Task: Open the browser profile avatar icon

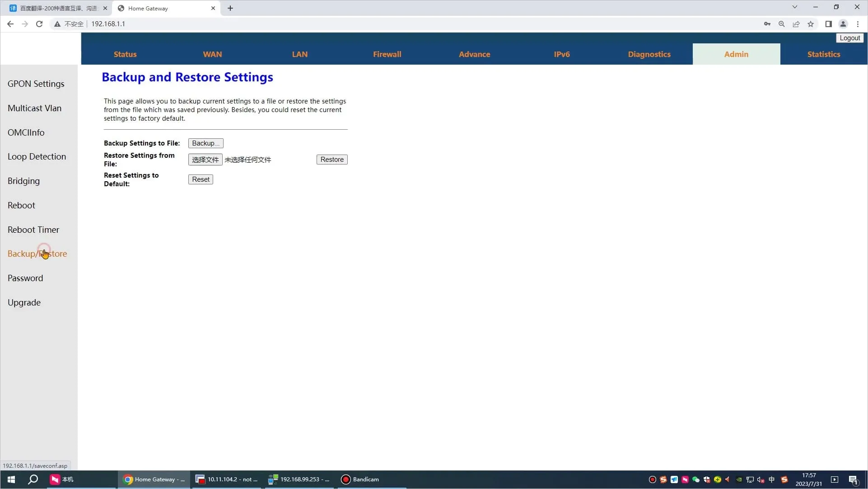Action: [x=843, y=24]
